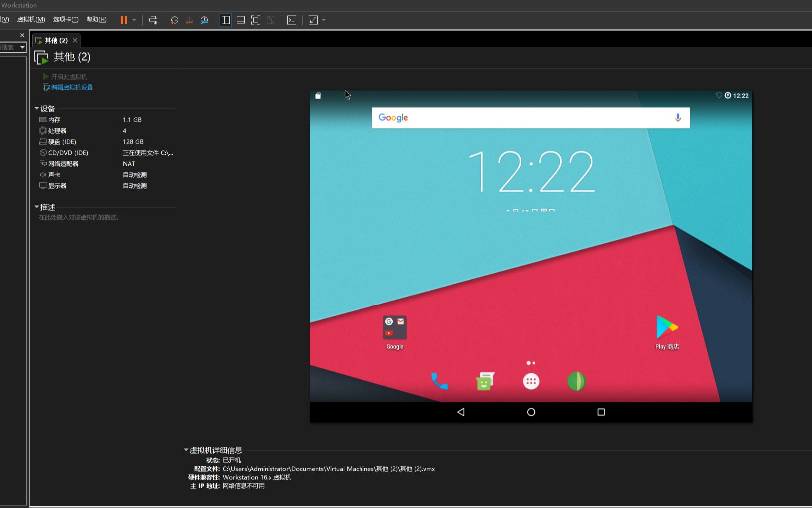This screenshot has width=812, height=508.
Task: Tap the Android recent apps button
Action: [x=601, y=412]
